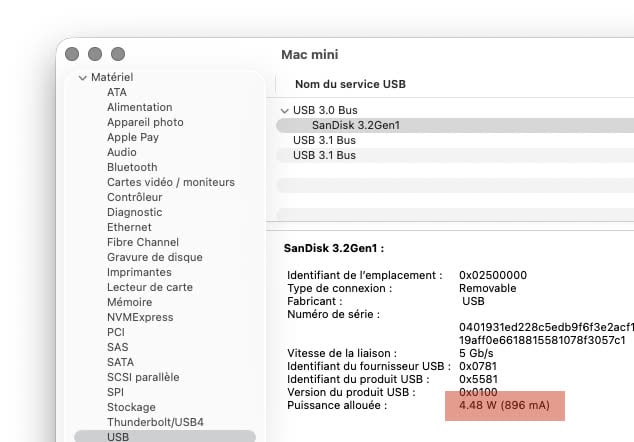Select Alimentation in the sidebar
The width and height of the screenshot is (634, 442).
point(139,107)
